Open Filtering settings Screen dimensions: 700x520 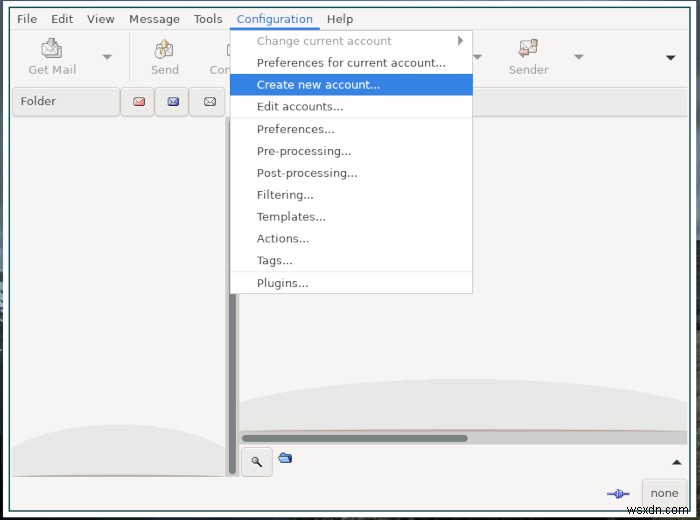point(351,195)
